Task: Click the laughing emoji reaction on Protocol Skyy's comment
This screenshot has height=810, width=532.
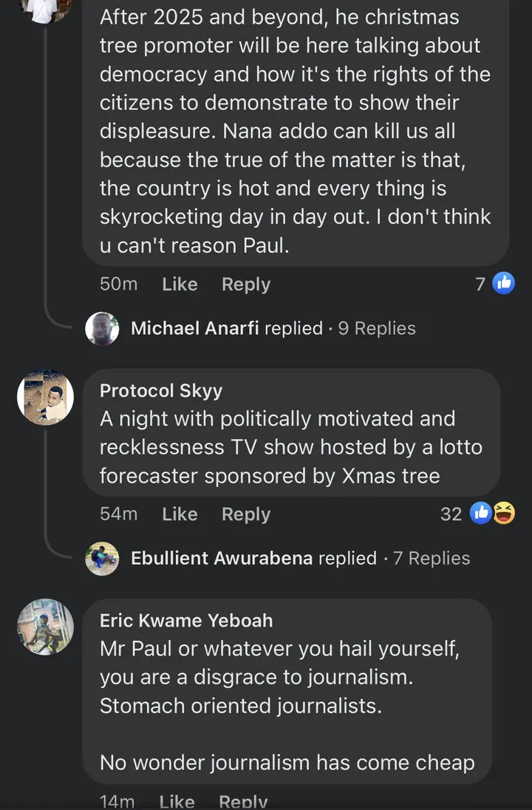Action: coord(504,514)
